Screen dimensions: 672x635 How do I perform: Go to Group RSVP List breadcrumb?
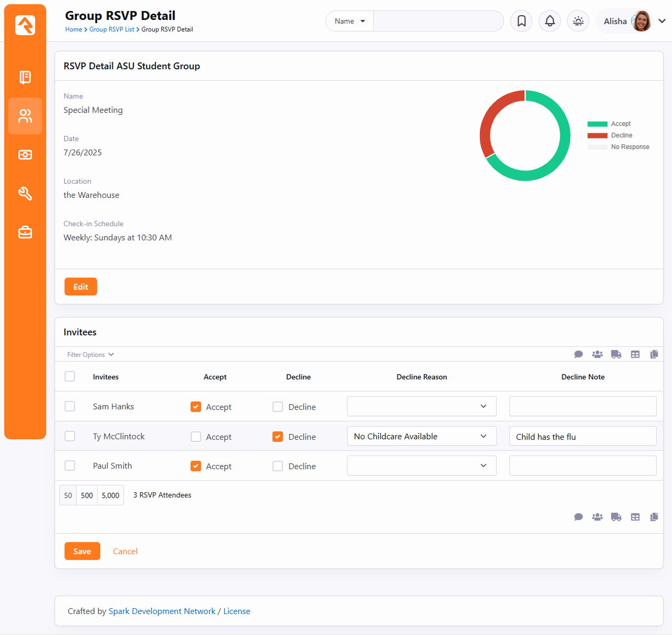[112, 29]
